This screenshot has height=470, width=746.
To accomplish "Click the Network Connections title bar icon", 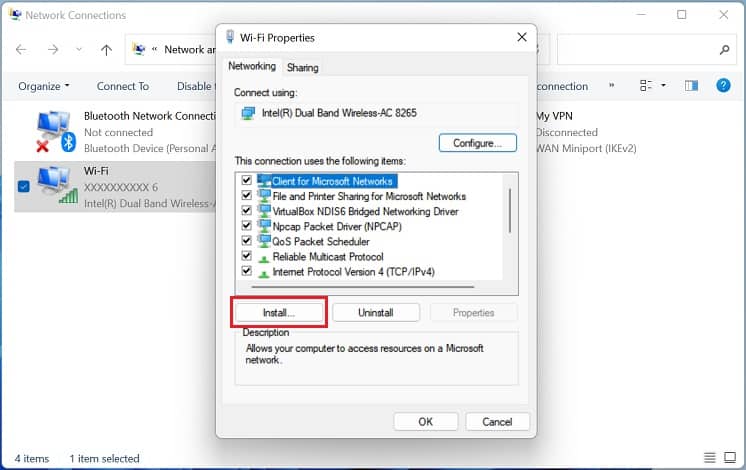I will point(15,14).
